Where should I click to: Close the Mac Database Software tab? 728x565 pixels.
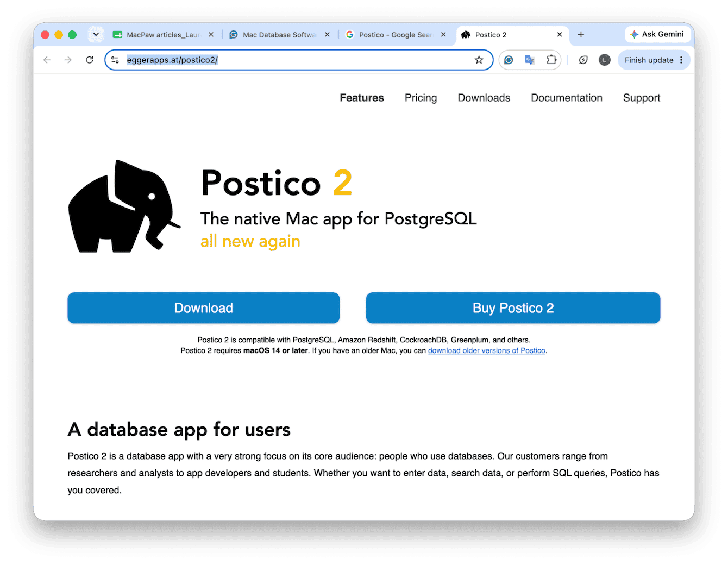[327, 34]
